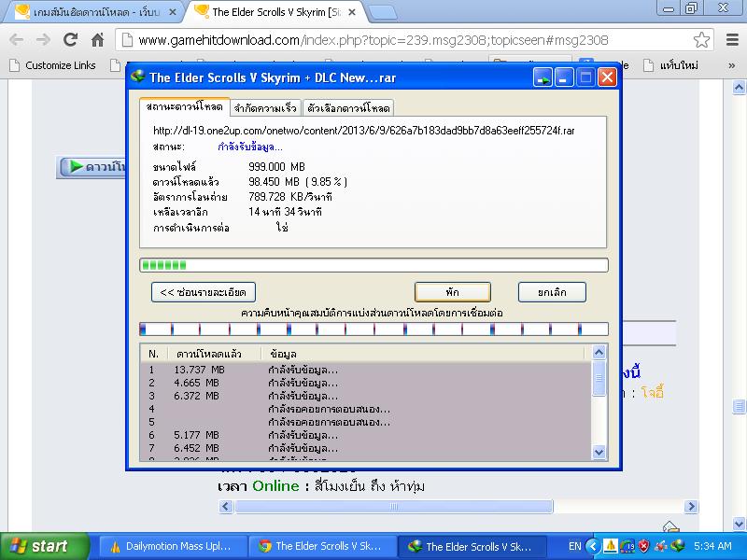Open the Chrome hamburger menu

[x=732, y=40]
